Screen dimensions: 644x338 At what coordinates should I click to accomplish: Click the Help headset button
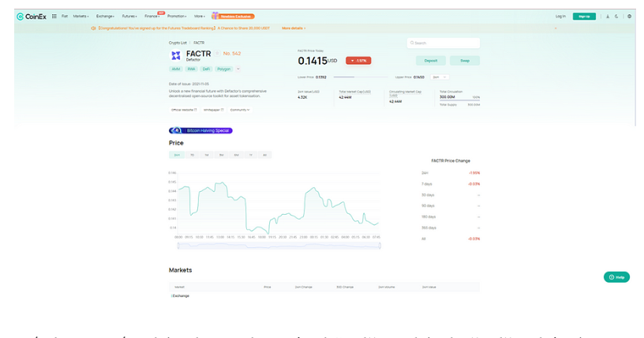[616, 277]
